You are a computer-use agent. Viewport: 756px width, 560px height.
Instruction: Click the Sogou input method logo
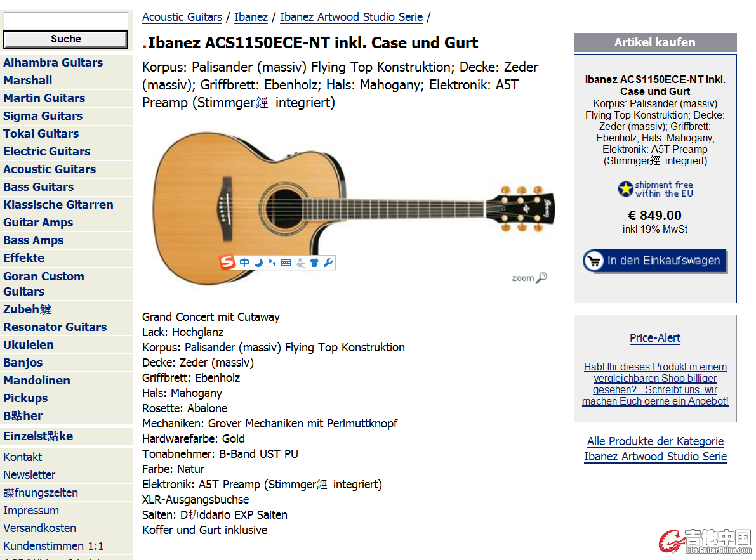[227, 263]
